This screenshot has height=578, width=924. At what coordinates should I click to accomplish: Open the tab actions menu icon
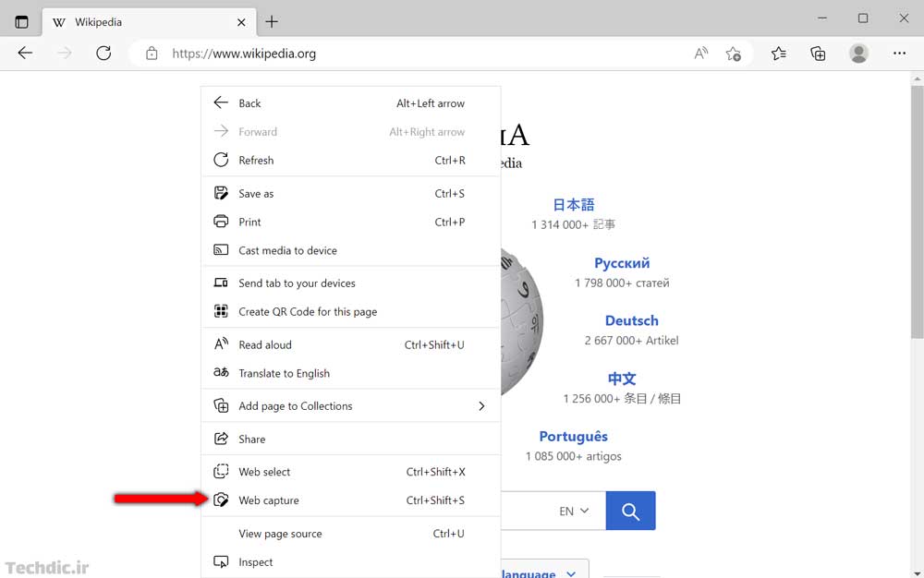[22, 22]
